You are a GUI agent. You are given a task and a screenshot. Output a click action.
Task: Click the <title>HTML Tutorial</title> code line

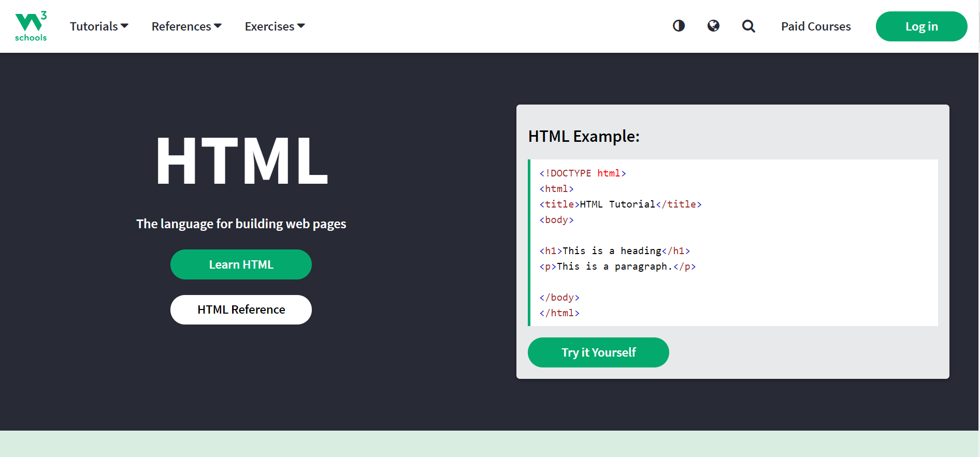pyautogui.click(x=621, y=204)
